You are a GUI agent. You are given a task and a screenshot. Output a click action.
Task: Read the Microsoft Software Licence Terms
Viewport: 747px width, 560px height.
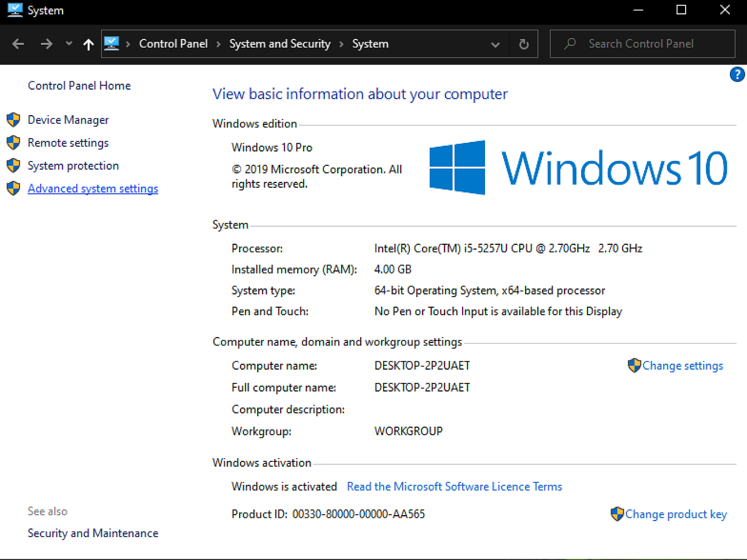coord(455,486)
